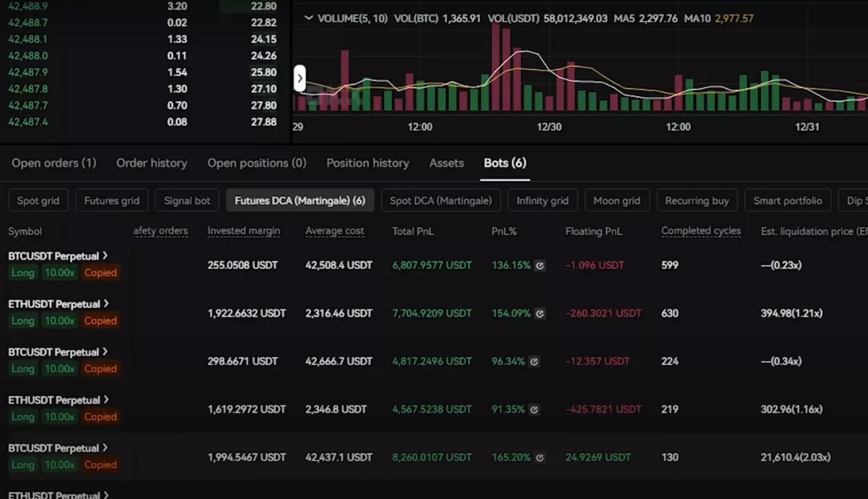Switch to Position history tab

click(367, 163)
